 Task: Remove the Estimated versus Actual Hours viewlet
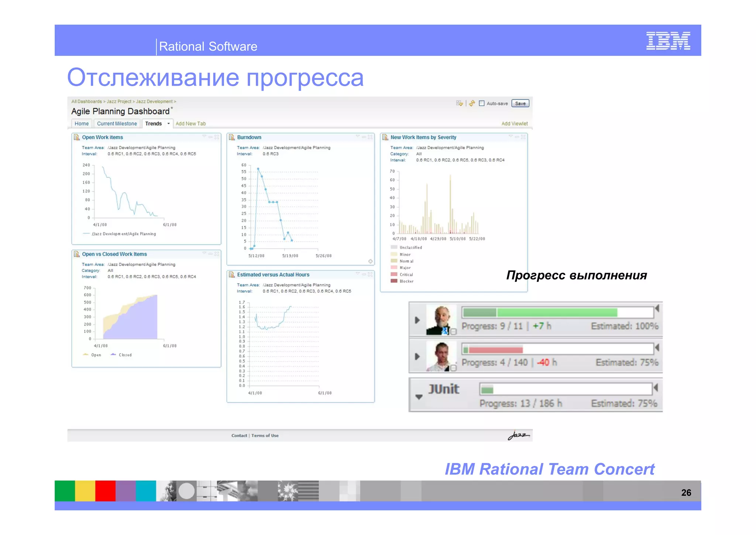(x=370, y=274)
